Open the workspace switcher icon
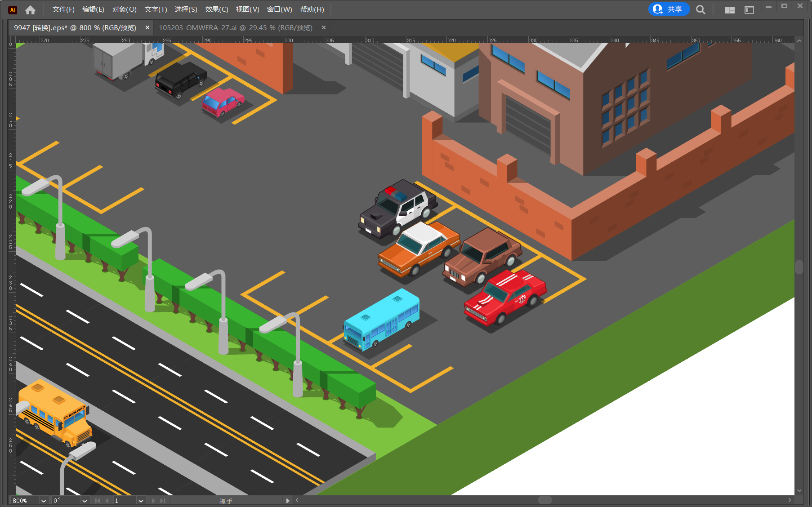812x507 pixels. click(x=749, y=10)
